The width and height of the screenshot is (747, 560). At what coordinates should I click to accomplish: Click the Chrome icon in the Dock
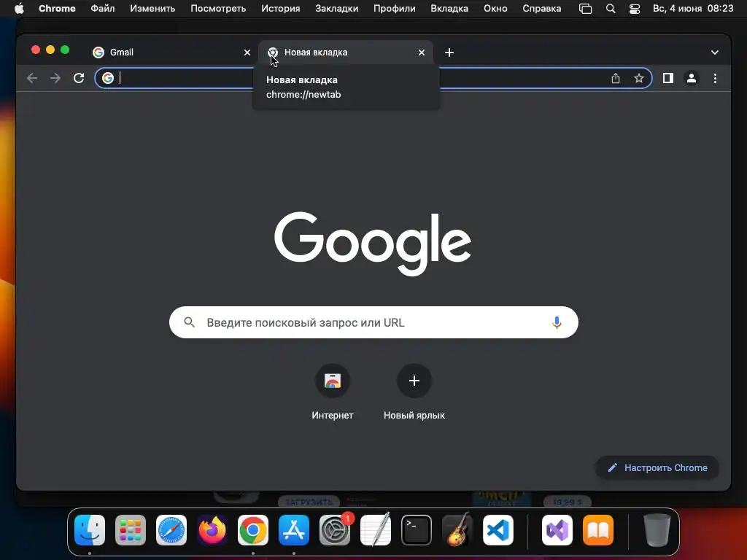(x=253, y=530)
